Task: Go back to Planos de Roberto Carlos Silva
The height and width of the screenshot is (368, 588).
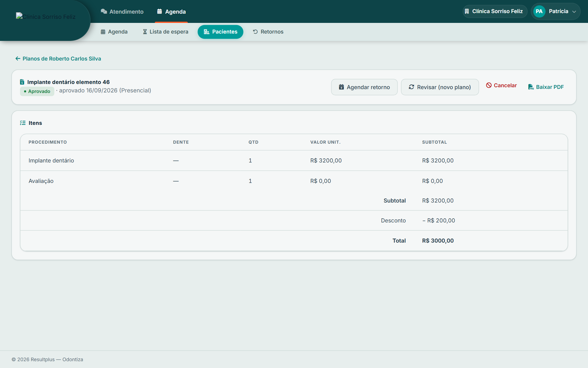Action: pyautogui.click(x=58, y=59)
